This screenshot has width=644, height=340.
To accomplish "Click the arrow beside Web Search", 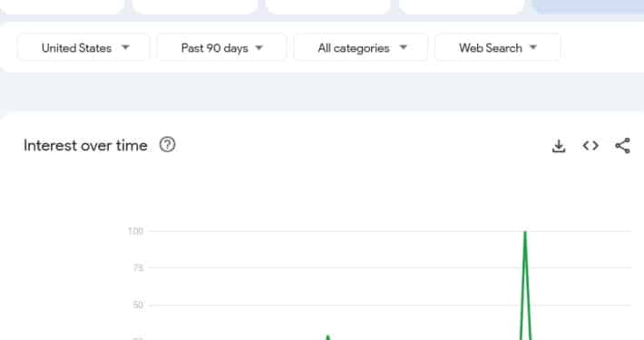I will (533, 48).
